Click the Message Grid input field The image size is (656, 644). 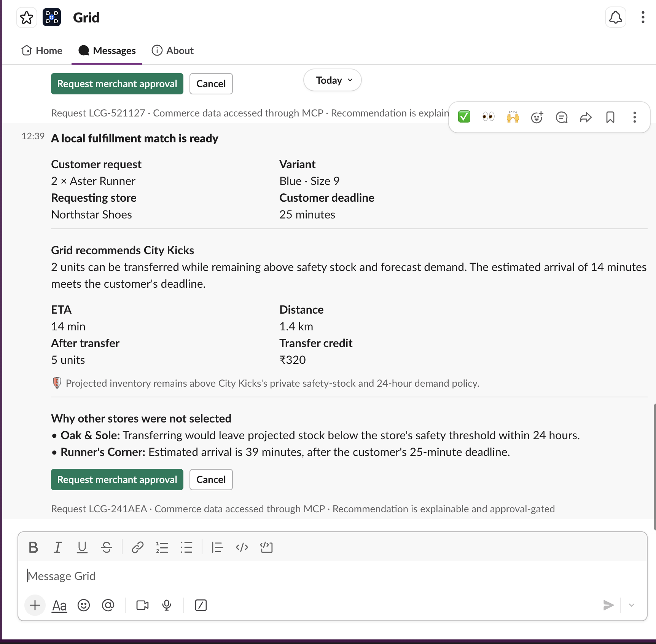click(333, 576)
